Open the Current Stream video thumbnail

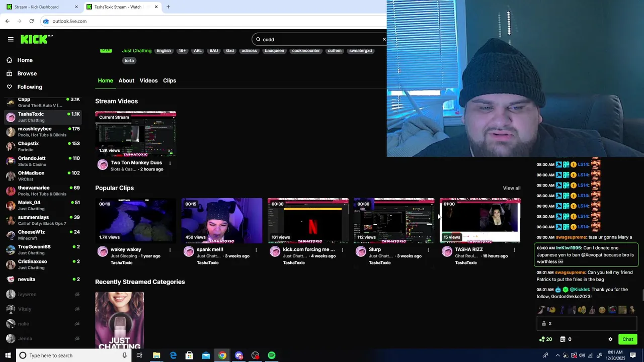point(135,134)
